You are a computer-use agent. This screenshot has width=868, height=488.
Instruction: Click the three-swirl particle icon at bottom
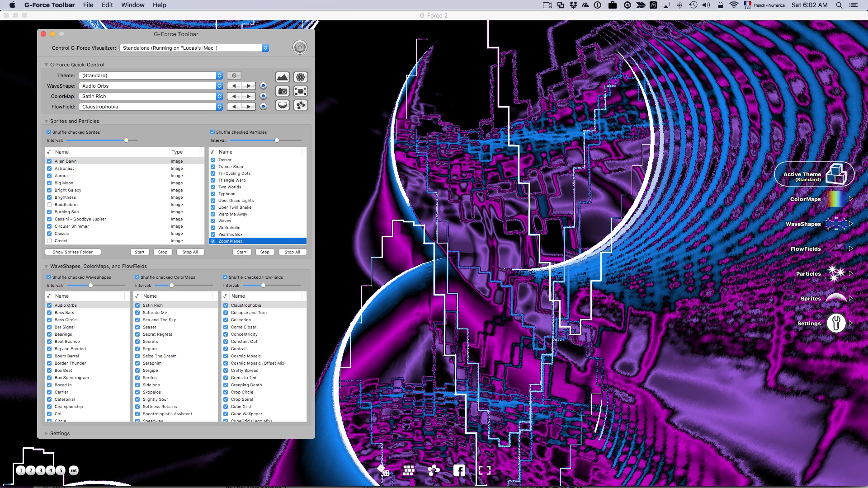point(434,470)
